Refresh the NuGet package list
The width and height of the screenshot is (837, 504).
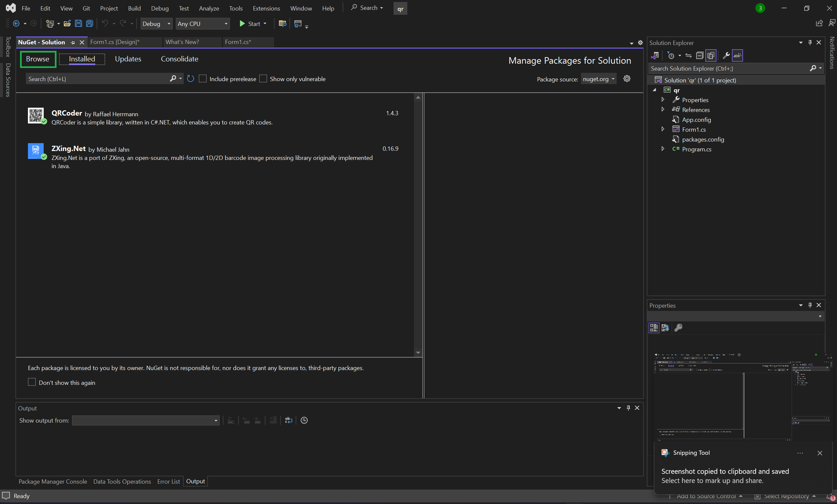[x=191, y=79]
